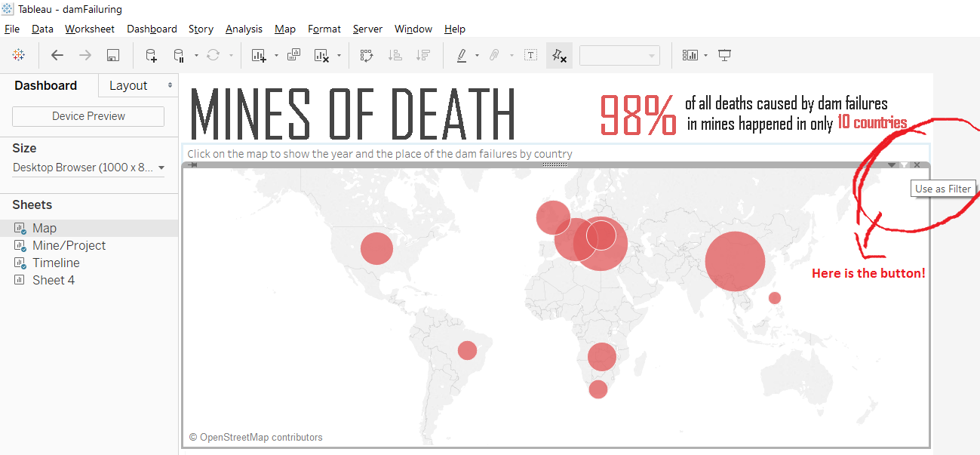Click the Save icon in toolbar

(113, 55)
